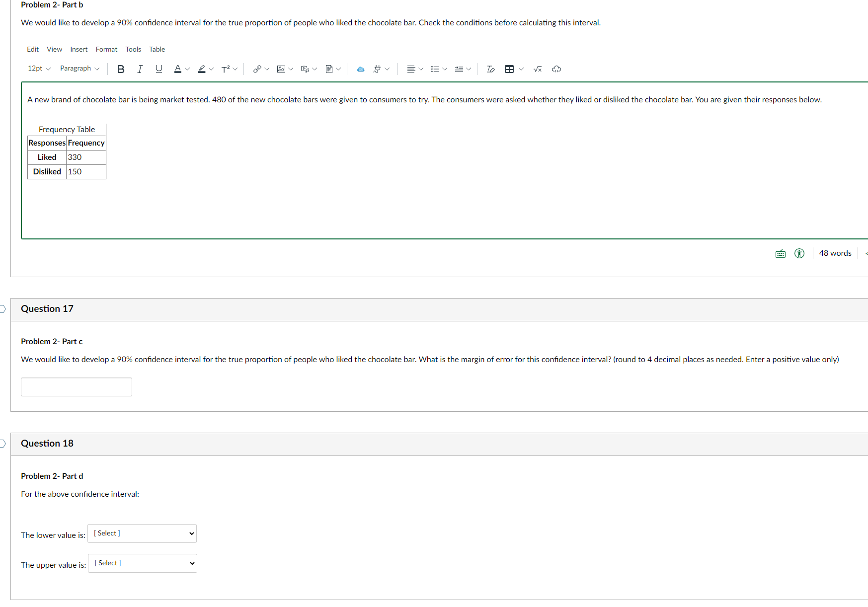
Task: Expand alignment options arrow
Action: [x=421, y=69]
